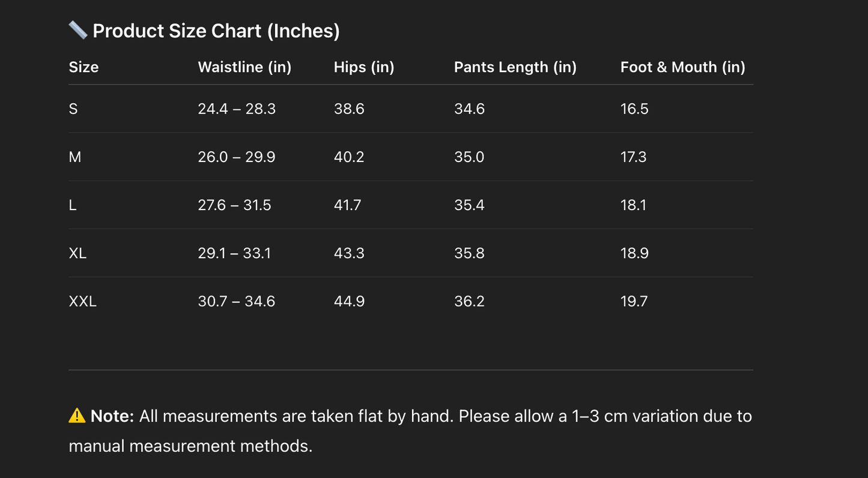Select the Waistline (in) column header
The image size is (868, 478).
[x=244, y=67]
